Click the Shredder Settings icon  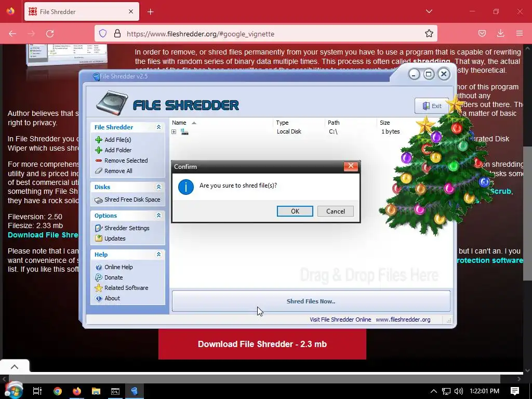(99, 229)
